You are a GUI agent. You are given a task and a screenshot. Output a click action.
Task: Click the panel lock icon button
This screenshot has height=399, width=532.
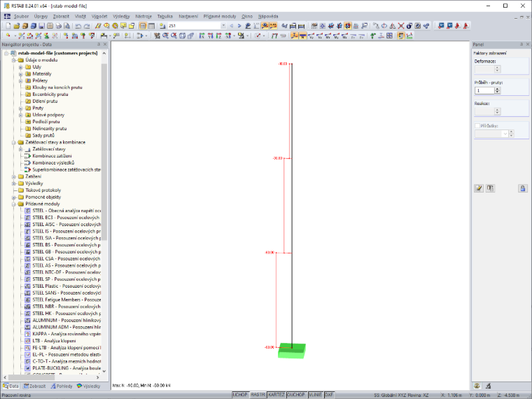[x=523, y=188]
